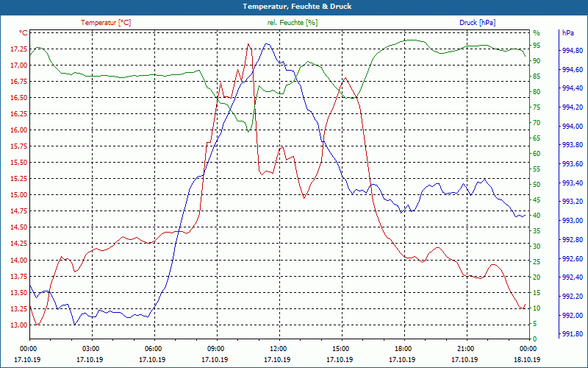Click pressure axis value 994,00

point(573,127)
